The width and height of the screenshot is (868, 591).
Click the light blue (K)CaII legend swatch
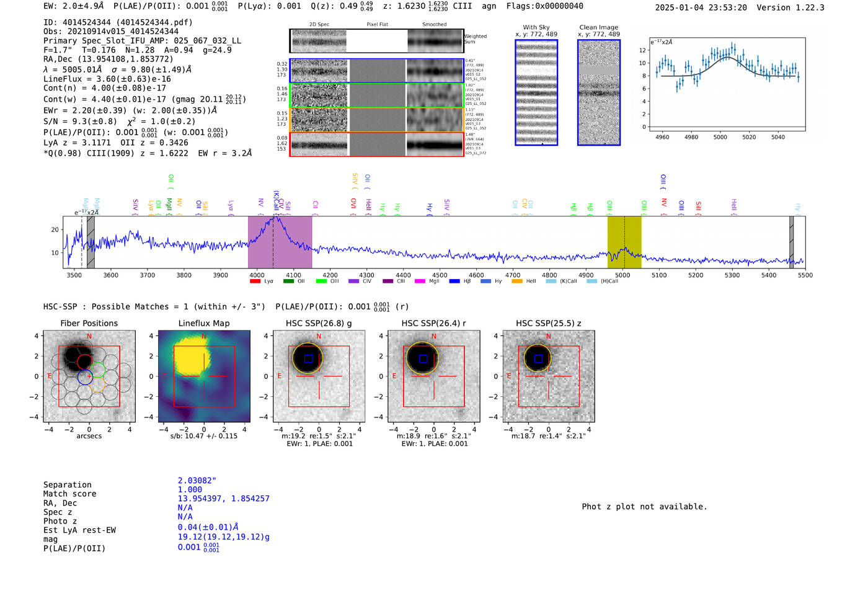pyautogui.click(x=551, y=282)
